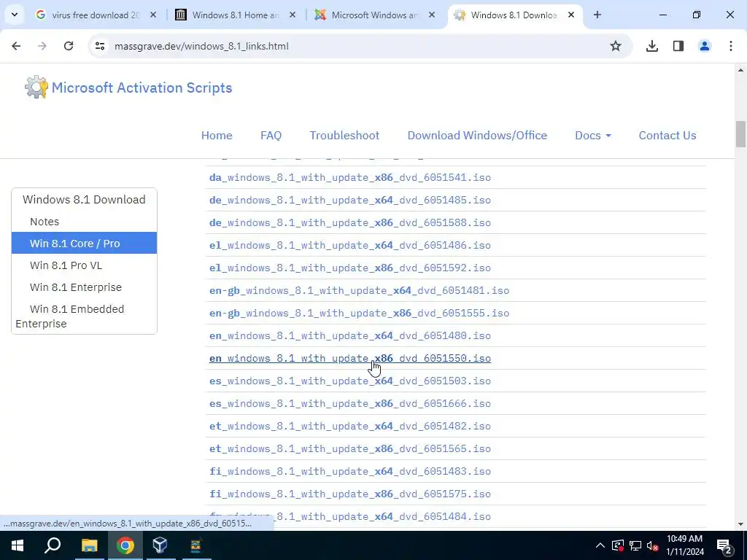
Task: Open the taskbar clock showing 10:49 AM
Action: 684,545
